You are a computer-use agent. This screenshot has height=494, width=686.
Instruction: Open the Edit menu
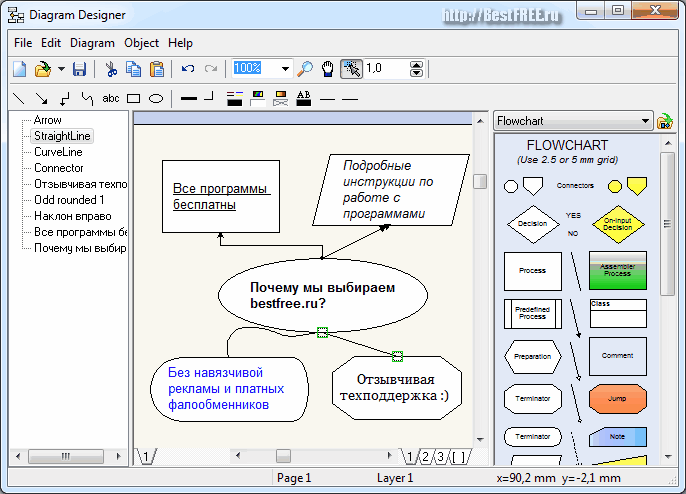[51, 43]
